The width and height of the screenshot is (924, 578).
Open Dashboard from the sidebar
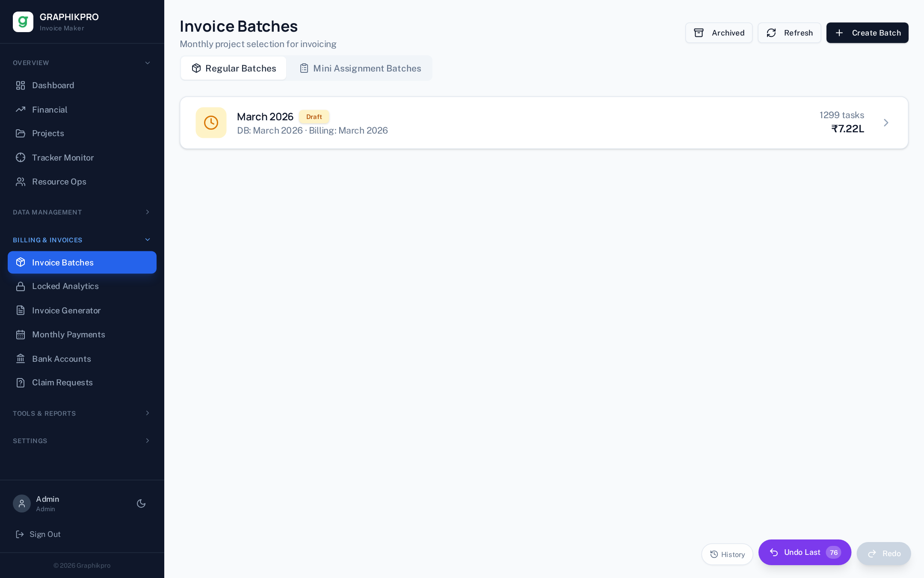pos(82,85)
